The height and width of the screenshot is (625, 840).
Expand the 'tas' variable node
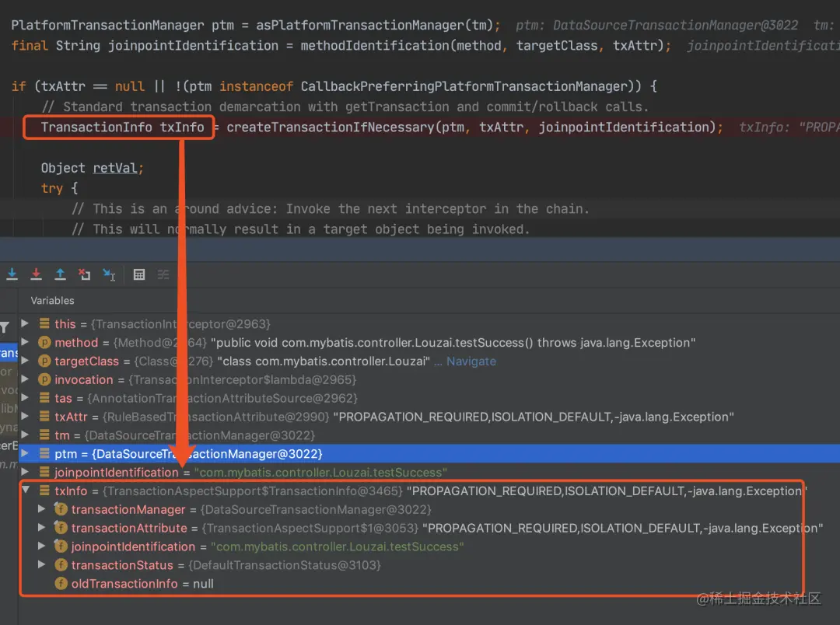point(25,398)
